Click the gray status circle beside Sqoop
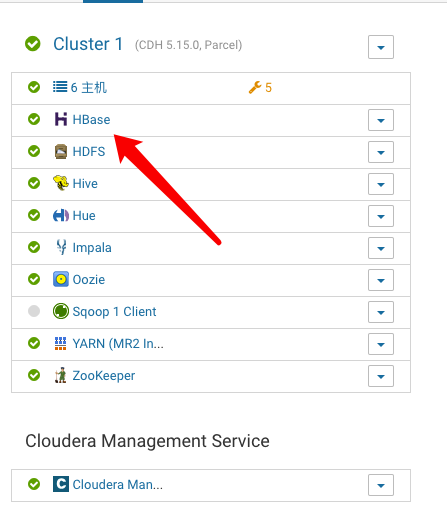447x529 pixels. pos(34,311)
